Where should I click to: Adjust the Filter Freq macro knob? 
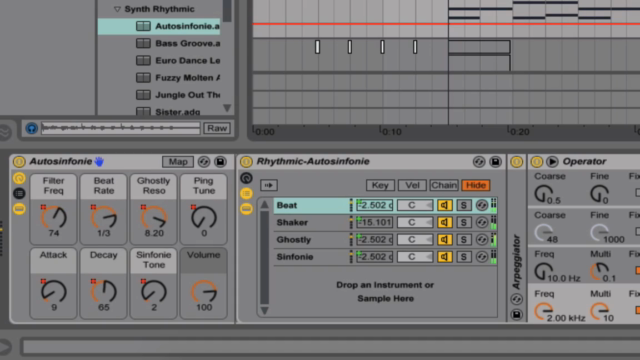point(53,218)
